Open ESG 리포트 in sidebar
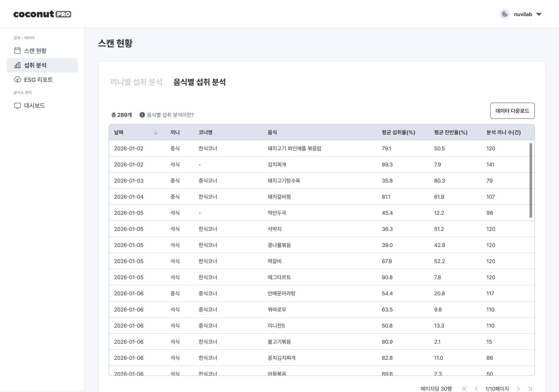 [42, 80]
